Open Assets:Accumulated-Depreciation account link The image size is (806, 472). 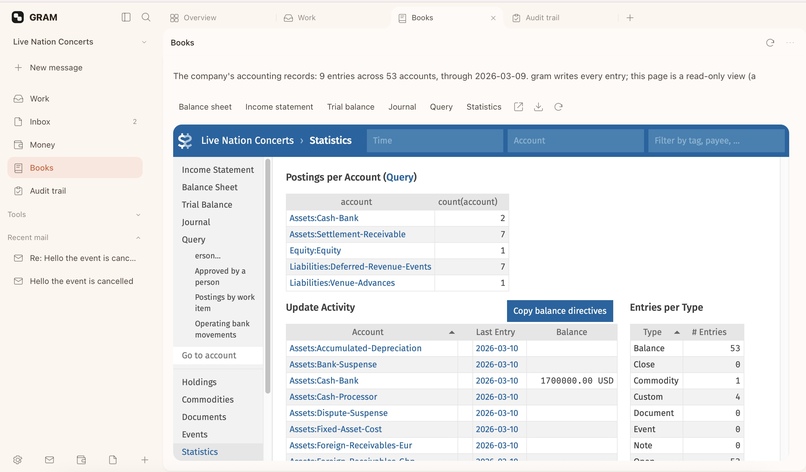click(355, 348)
